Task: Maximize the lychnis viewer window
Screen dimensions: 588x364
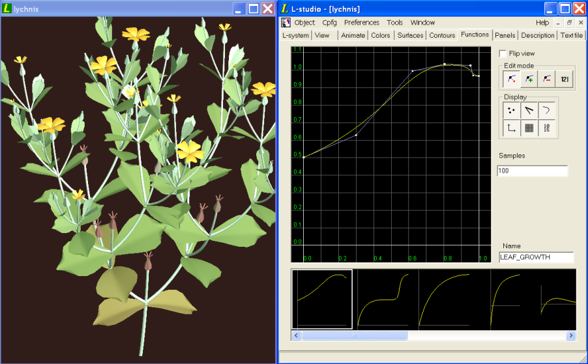Action: 254,8
